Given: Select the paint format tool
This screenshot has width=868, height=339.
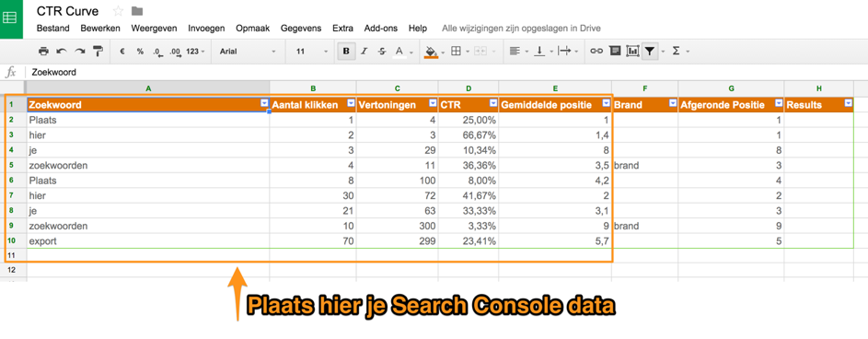Looking at the screenshot, I should click(98, 52).
